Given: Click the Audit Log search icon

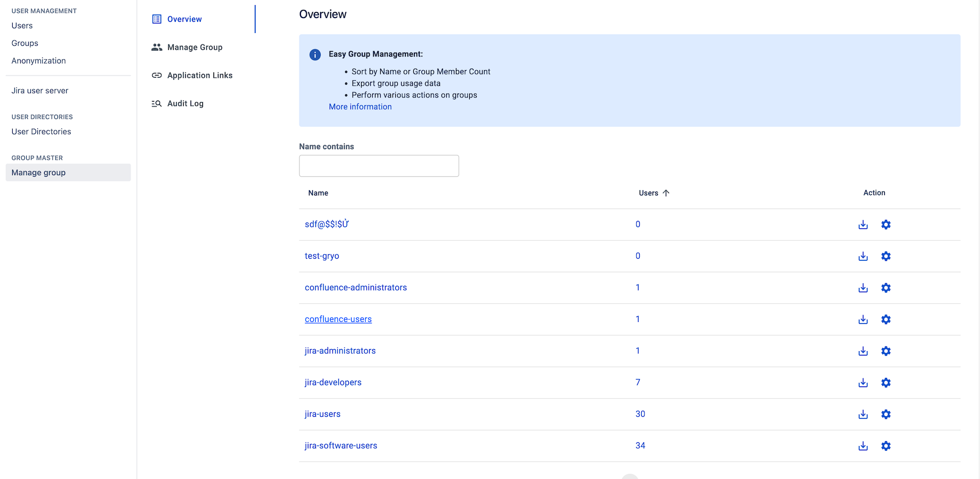Looking at the screenshot, I should tap(157, 104).
